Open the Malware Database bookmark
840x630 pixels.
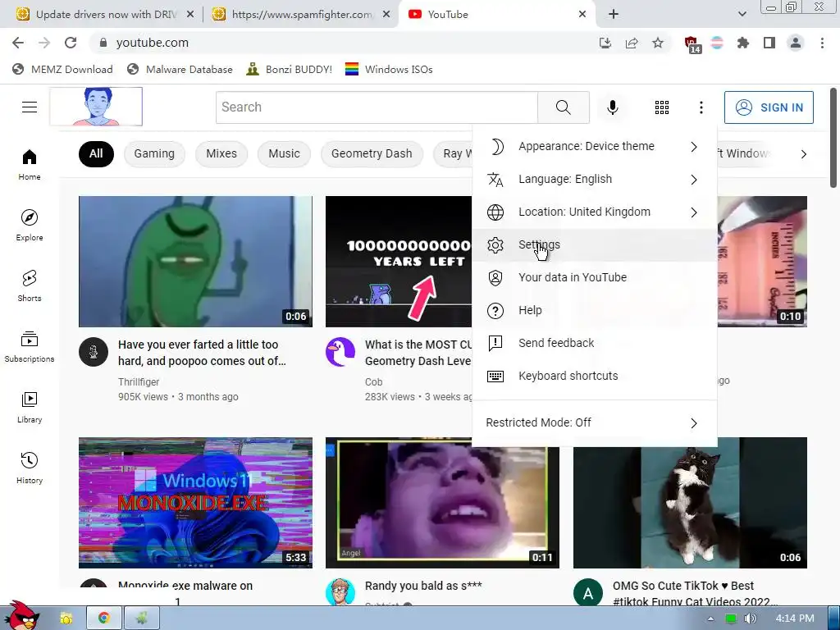(x=180, y=70)
